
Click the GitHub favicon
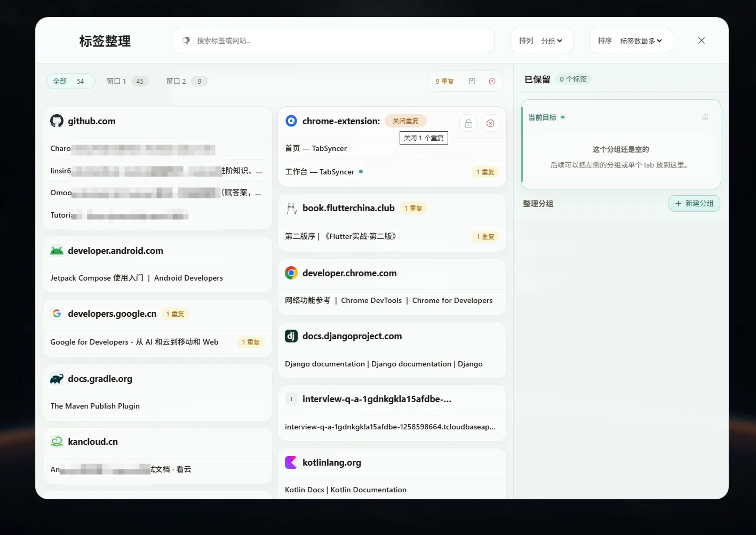click(57, 121)
